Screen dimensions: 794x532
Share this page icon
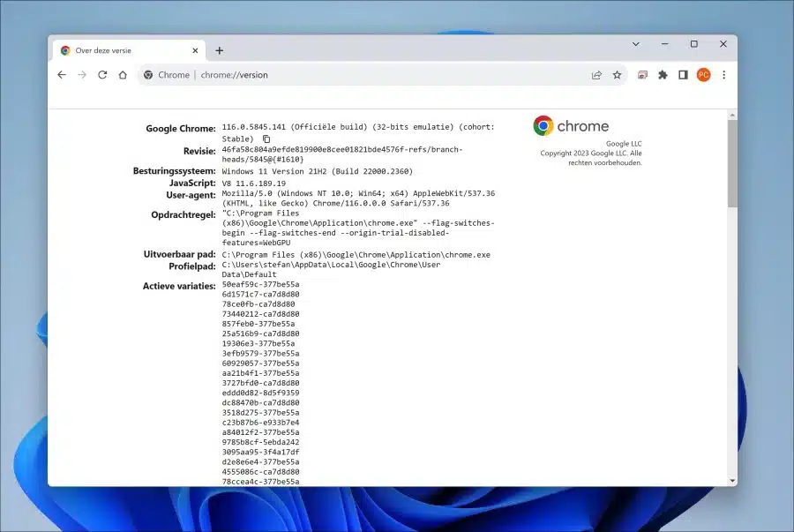pos(596,75)
